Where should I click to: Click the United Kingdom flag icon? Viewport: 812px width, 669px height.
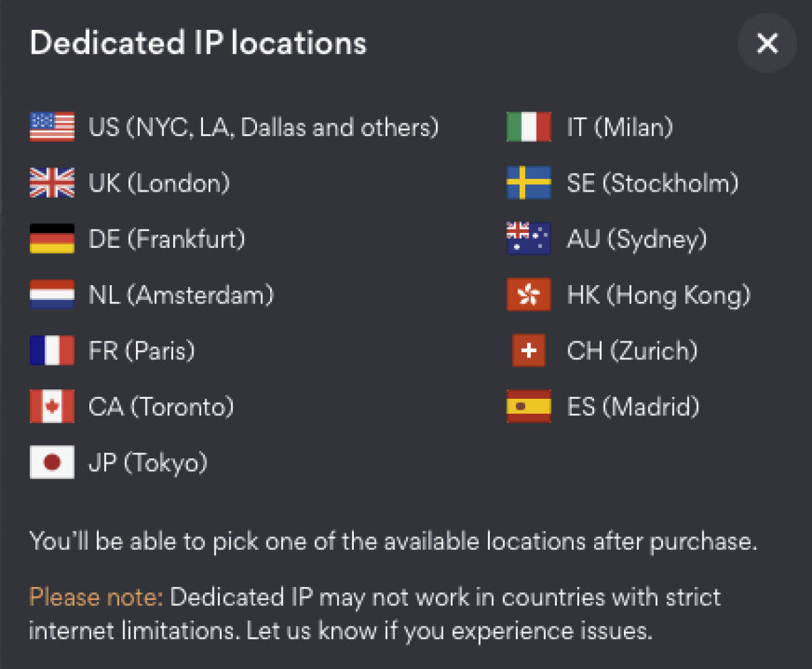(52, 183)
